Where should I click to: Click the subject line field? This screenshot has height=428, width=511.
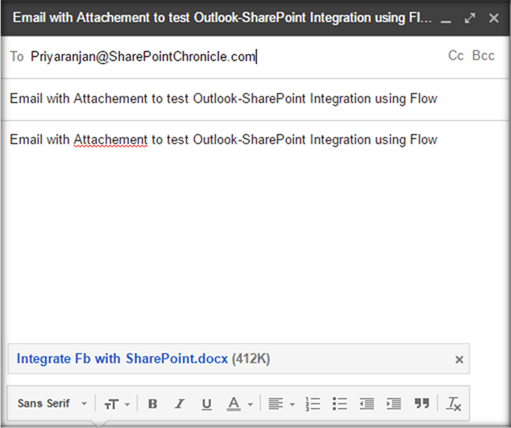(255, 99)
